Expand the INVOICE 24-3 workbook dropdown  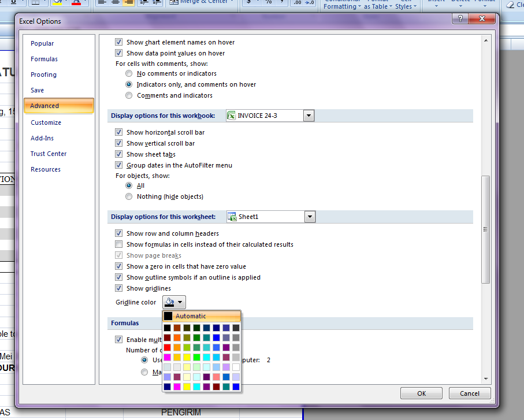(x=309, y=116)
